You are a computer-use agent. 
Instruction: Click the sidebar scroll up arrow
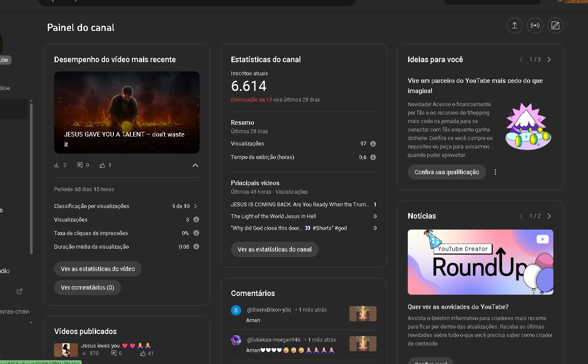pyautogui.click(x=31, y=101)
